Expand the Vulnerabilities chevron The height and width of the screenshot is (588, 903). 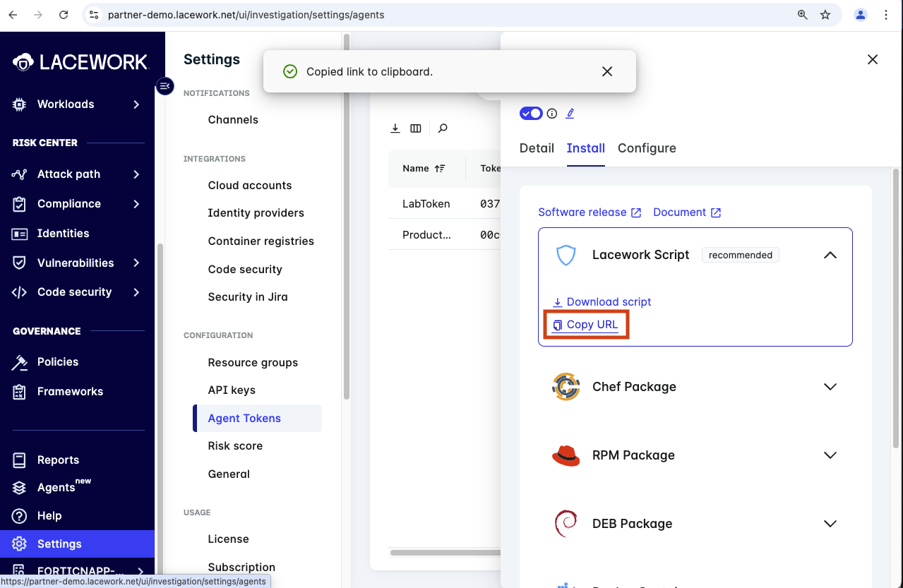[136, 263]
